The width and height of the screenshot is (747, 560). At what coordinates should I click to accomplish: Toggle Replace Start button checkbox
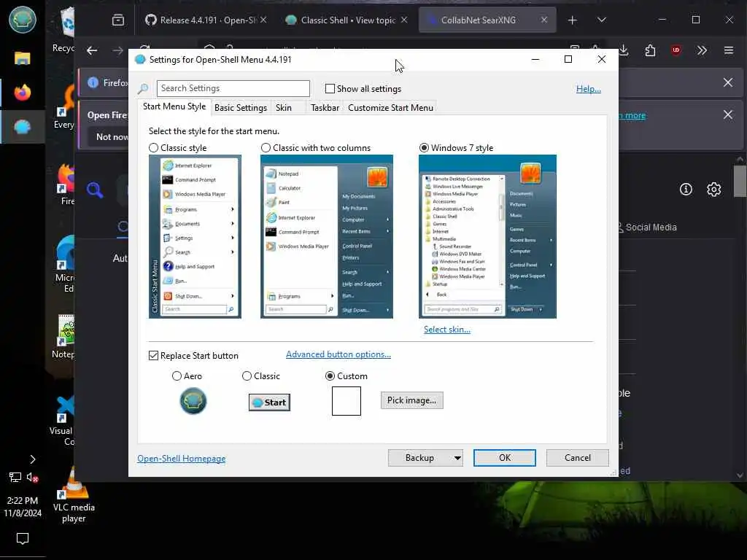pyautogui.click(x=153, y=356)
